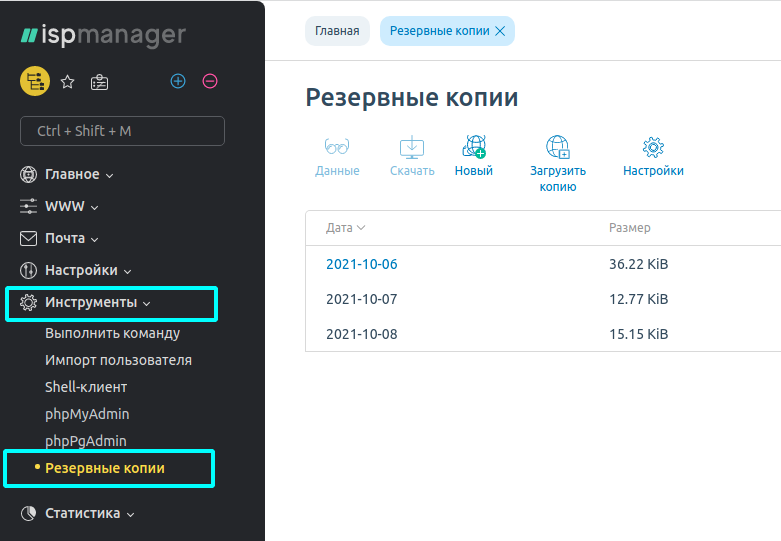
Task: Click the Новый backup globe icon
Action: click(474, 147)
